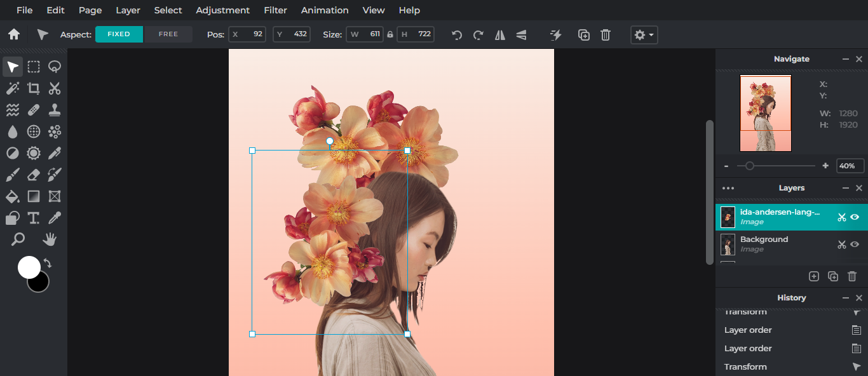Open the Layers panel options menu
Viewport: 868px width, 376px height.
(728, 188)
